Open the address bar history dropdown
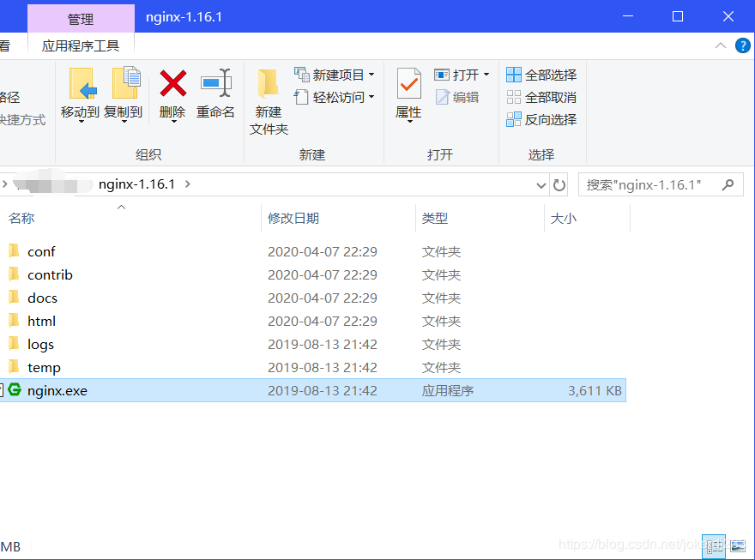The width and height of the screenshot is (755, 560). point(541,185)
